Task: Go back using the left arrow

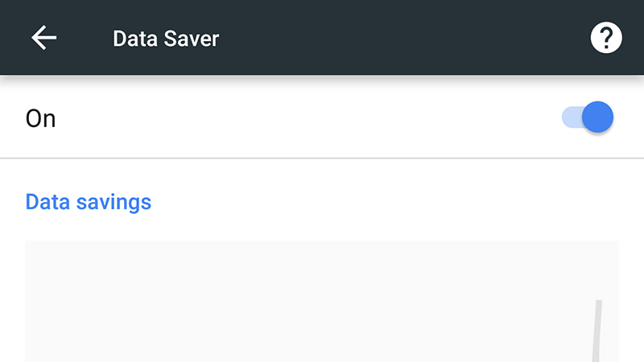Action: coord(44,38)
